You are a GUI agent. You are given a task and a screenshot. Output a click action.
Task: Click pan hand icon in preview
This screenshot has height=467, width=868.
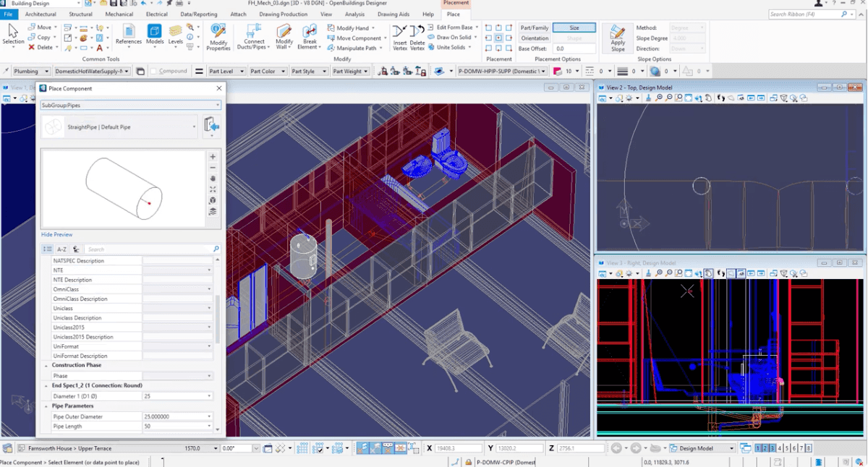213,179
